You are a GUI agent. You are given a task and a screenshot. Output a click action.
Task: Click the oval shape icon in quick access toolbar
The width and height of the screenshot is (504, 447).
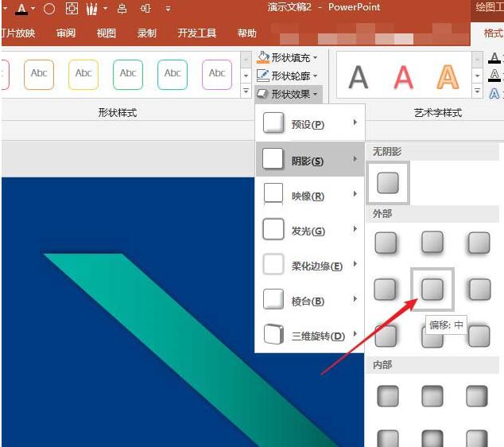49,9
